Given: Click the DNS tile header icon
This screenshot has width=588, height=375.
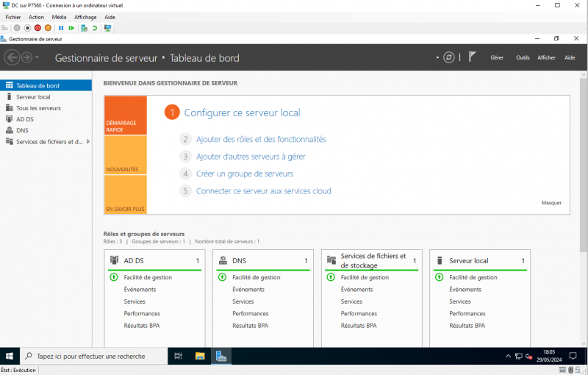Looking at the screenshot, I should pyautogui.click(x=223, y=260).
